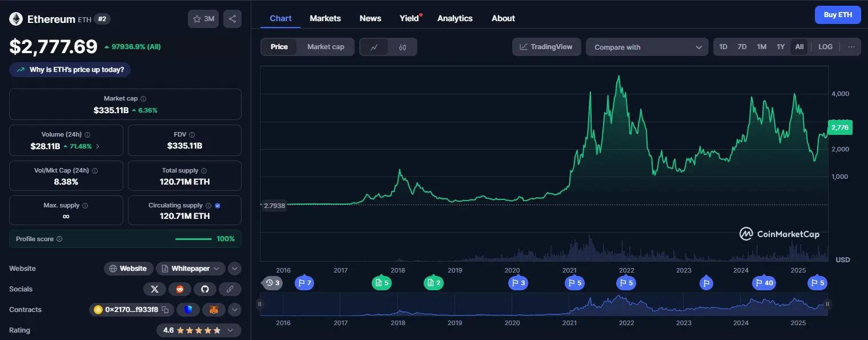The width and height of the screenshot is (868, 340).
Task: Expand more links in the Website row
Action: click(235, 269)
